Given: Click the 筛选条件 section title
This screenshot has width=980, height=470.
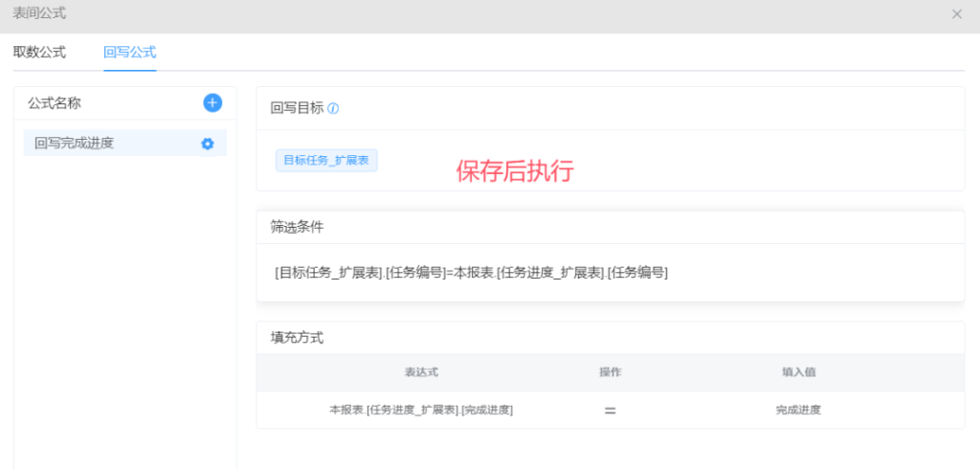Looking at the screenshot, I should coord(297,228).
